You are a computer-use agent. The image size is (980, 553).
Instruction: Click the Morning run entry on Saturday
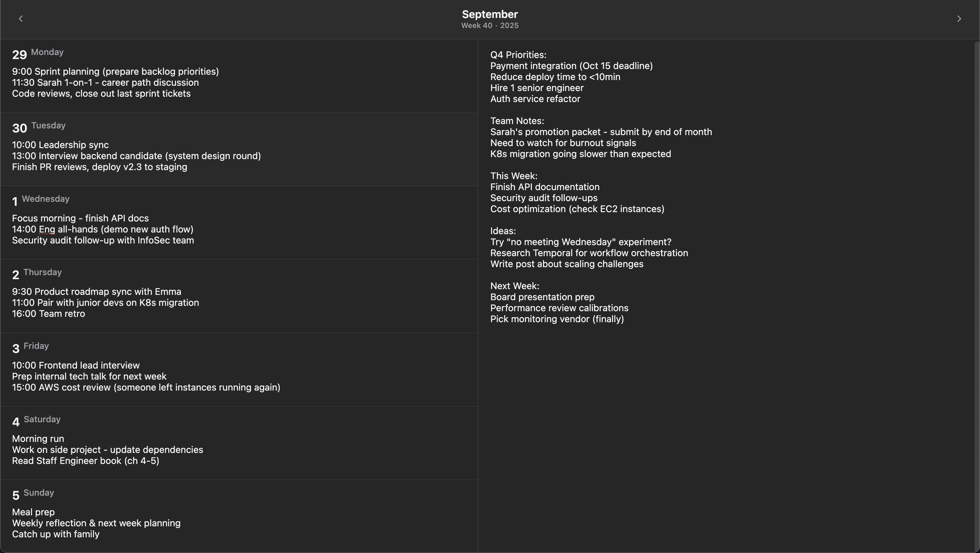pyautogui.click(x=38, y=439)
